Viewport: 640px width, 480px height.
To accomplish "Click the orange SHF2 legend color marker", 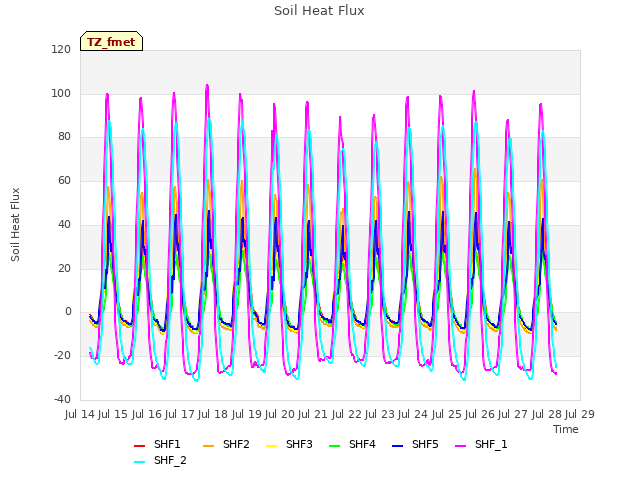I will point(209,446).
